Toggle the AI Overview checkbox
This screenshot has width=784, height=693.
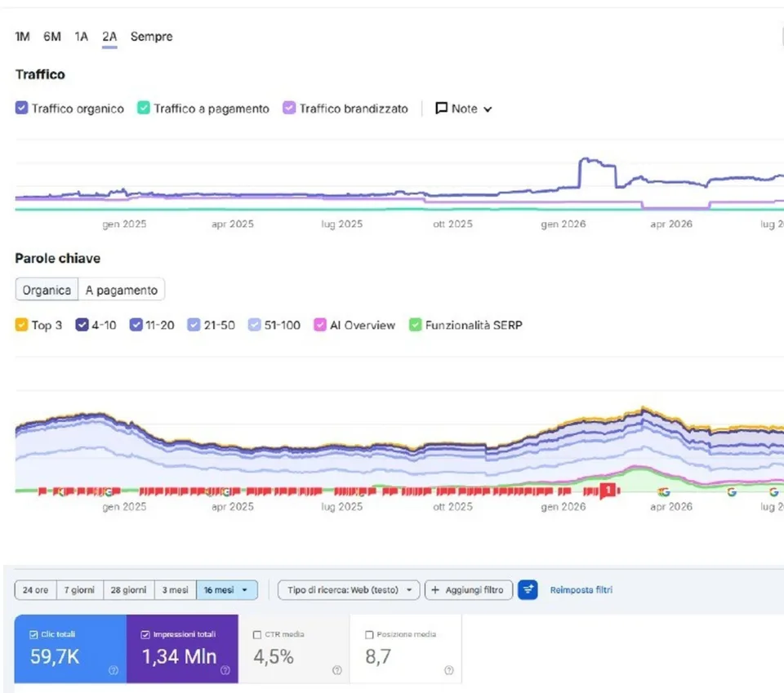point(320,325)
